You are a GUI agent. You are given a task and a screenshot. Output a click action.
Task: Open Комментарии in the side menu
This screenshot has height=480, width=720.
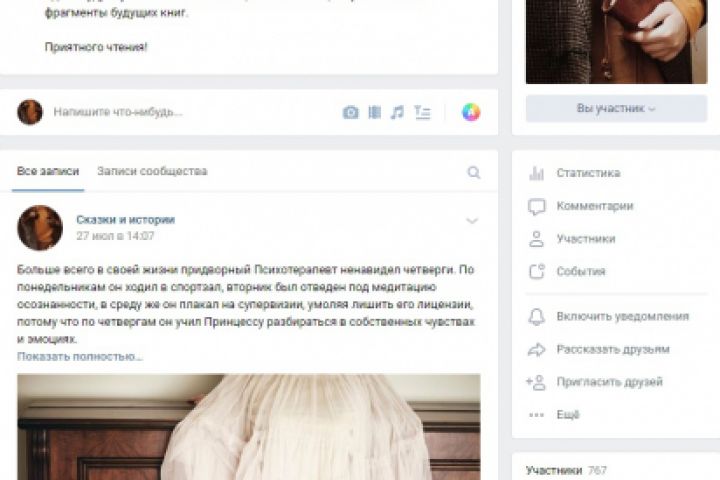click(x=595, y=206)
